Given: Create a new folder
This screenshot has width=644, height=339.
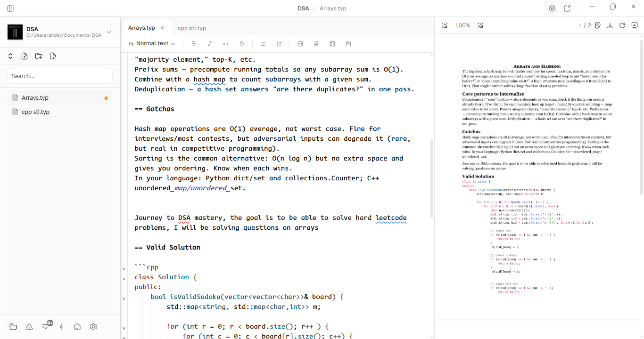Looking at the screenshot, I should point(39,56).
